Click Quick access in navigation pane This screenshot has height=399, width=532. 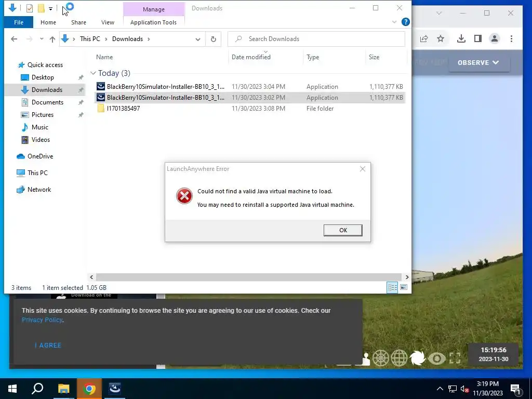pos(45,65)
